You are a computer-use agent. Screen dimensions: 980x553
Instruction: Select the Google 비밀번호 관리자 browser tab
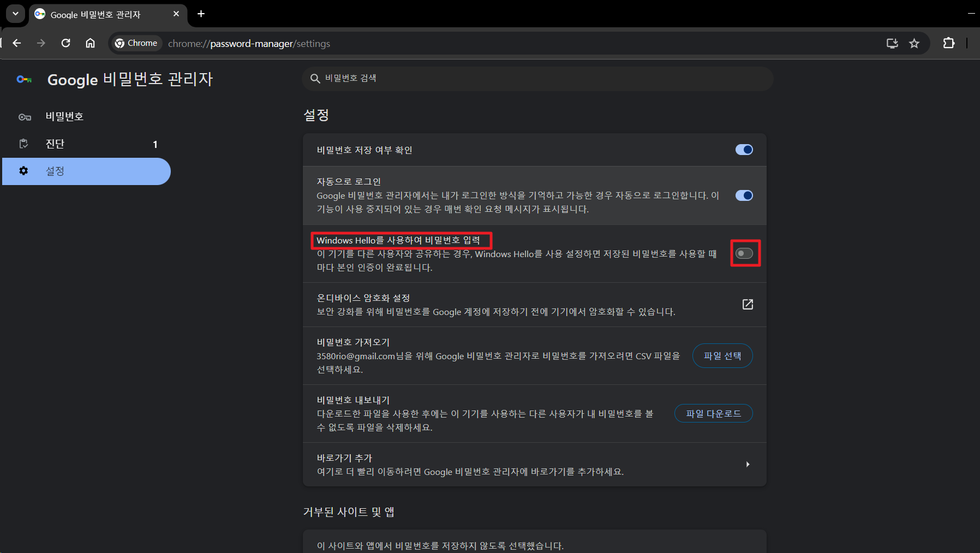[108, 15]
